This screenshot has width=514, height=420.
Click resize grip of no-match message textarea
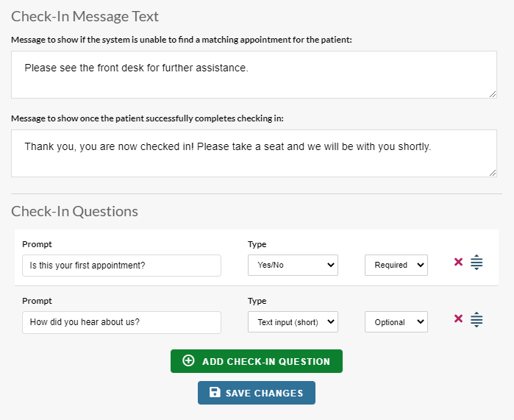pyautogui.click(x=493, y=94)
